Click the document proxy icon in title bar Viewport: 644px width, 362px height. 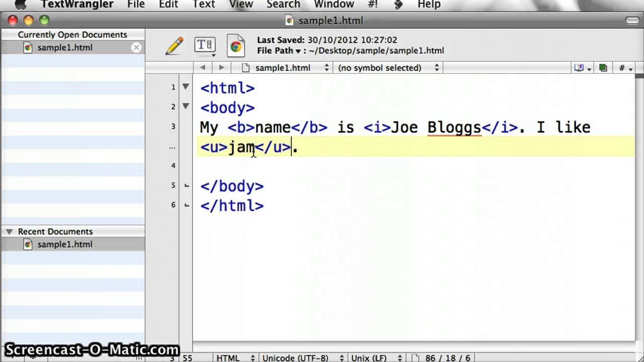pos(289,20)
